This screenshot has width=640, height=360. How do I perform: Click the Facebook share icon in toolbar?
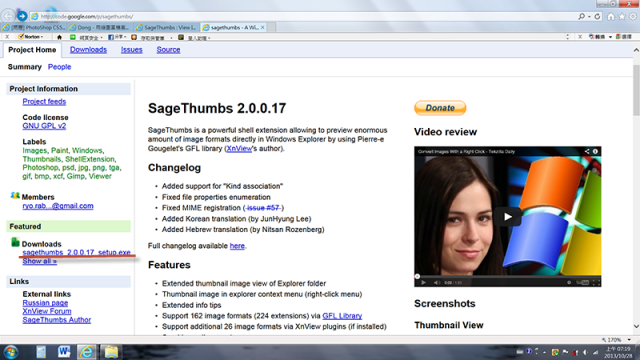point(111,37)
